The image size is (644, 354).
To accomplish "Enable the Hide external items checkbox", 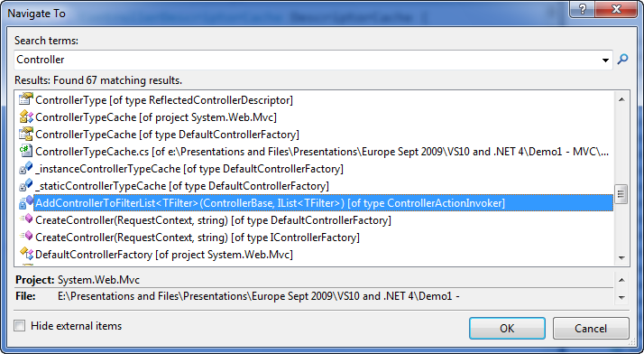I will click(x=19, y=326).
